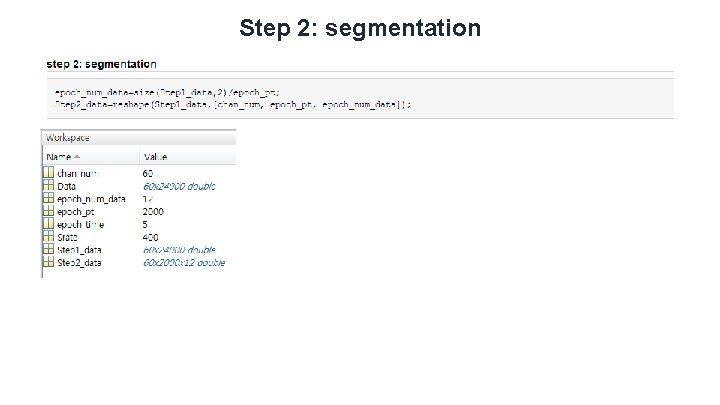Click the epoch_time variable icon
The height and width of the screenshot is (405, 720).
point(49,224)
